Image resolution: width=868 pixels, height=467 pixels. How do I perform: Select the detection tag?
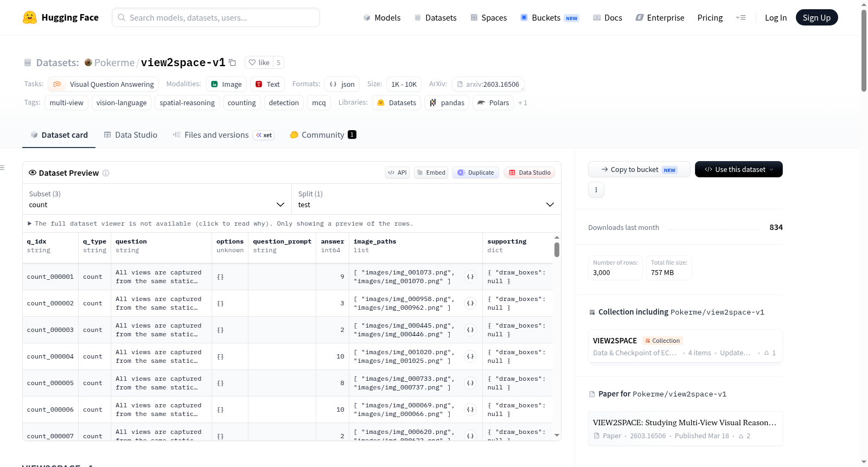click(x=284, y=103)
